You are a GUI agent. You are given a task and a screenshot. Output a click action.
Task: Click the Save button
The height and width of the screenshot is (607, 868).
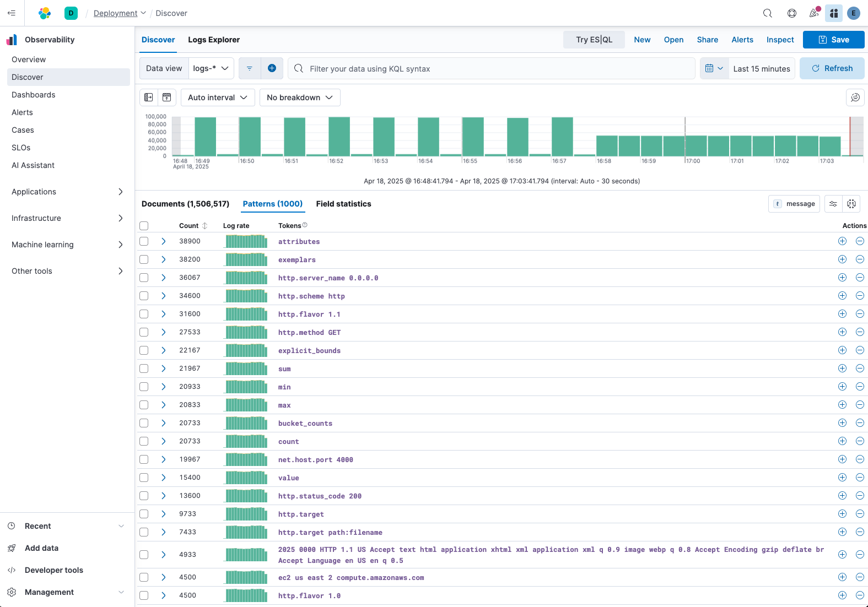833,40
